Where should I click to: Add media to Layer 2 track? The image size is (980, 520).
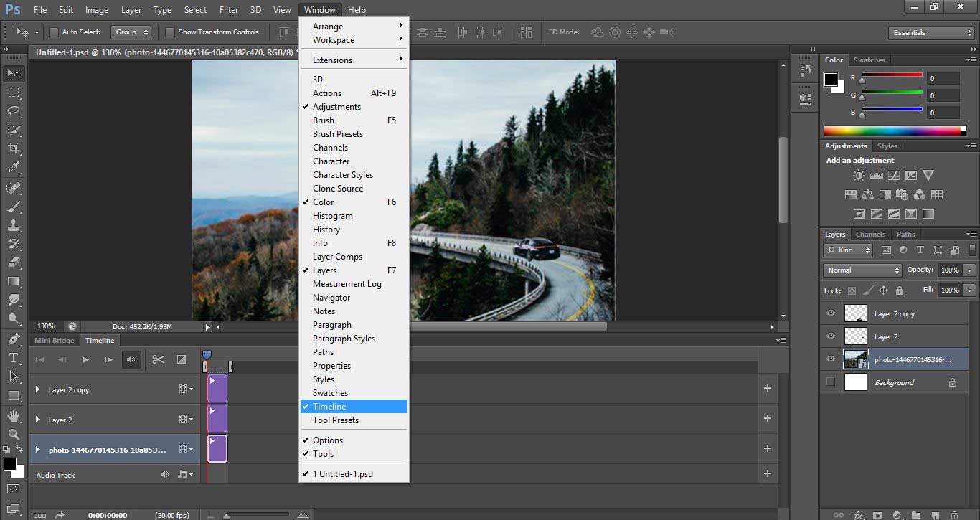768,419
